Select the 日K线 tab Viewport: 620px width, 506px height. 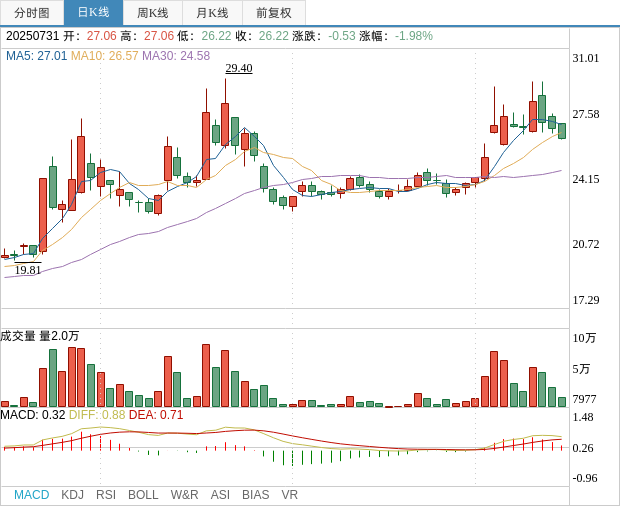point(93,13)
